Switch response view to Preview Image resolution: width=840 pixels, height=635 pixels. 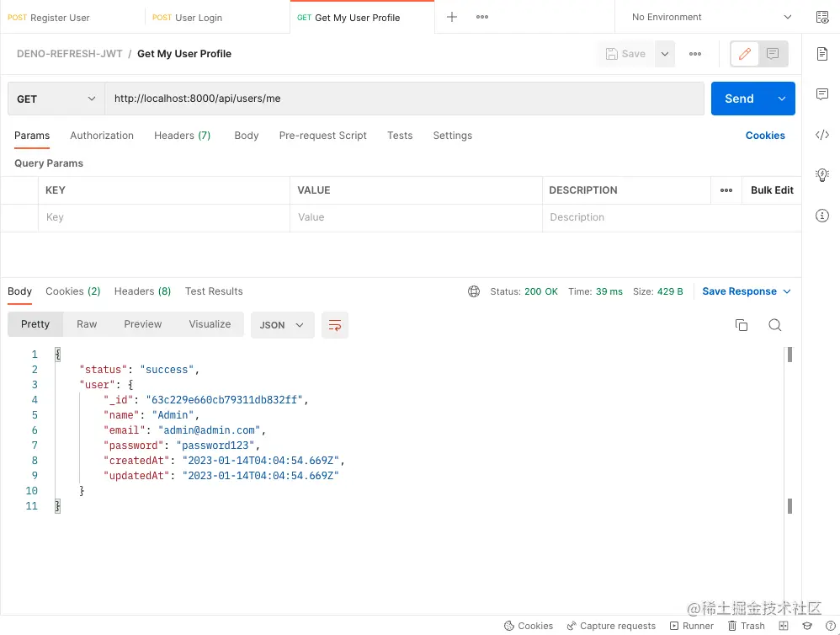(x=142, y=324)
